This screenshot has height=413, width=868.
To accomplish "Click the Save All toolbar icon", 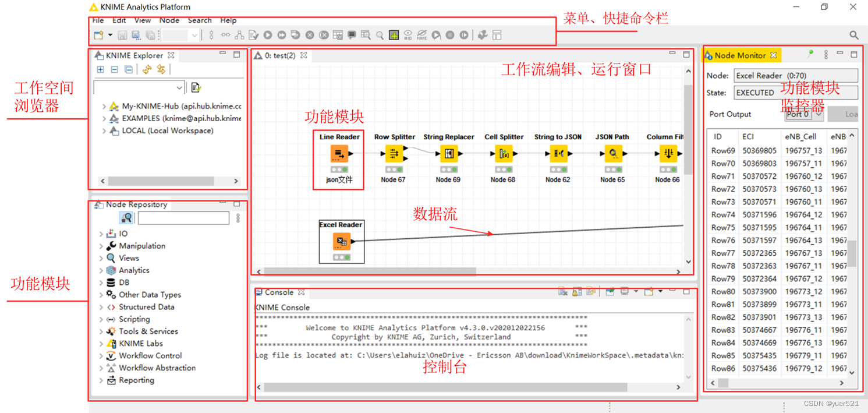I will pos(150,35).
